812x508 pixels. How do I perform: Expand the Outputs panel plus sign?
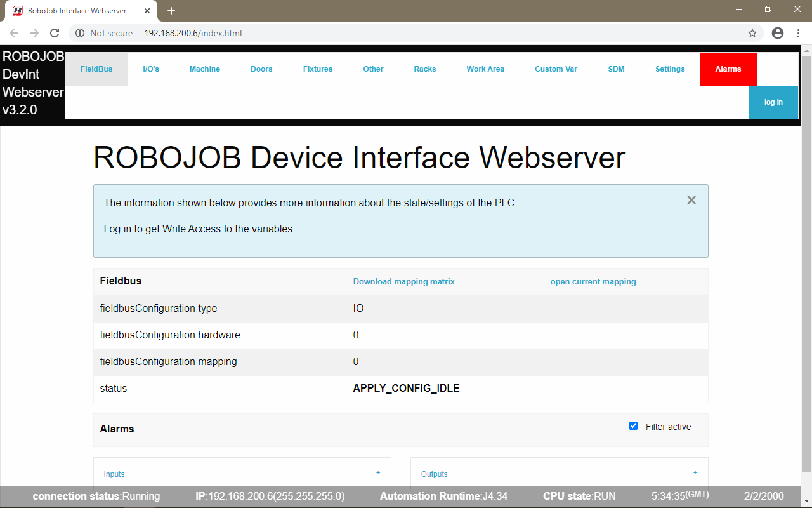695,473
